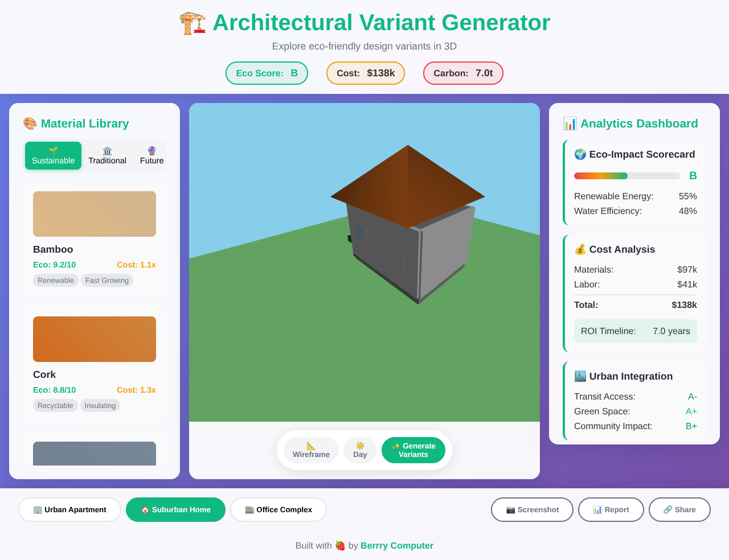
Task: Open the Berrry Computer link
Action: 397,545
